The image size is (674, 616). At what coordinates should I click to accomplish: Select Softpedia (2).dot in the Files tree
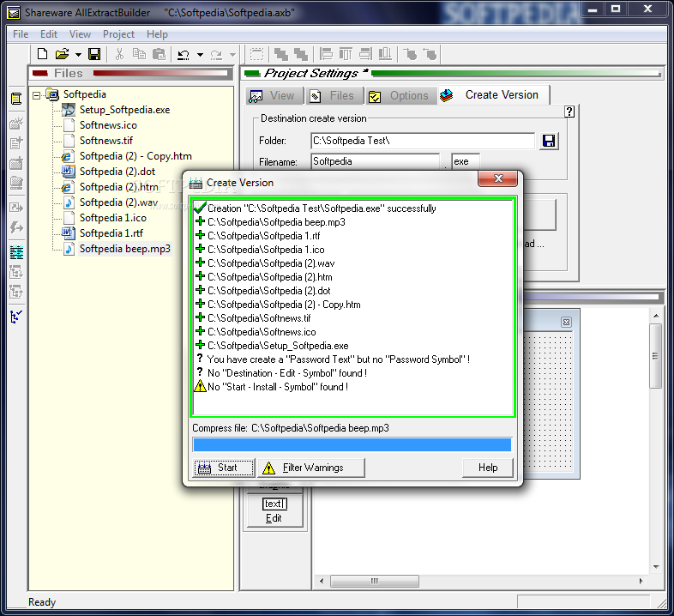coord(117,172)
